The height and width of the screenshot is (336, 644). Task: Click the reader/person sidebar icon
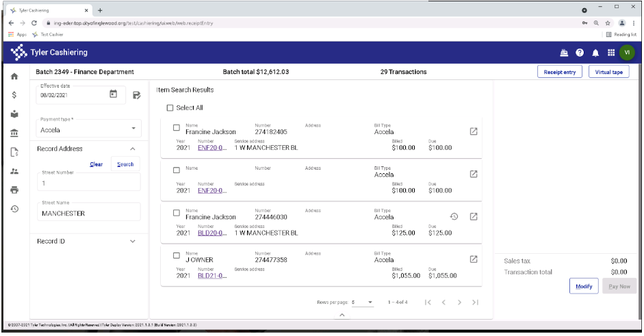click(x=14, y=114)
